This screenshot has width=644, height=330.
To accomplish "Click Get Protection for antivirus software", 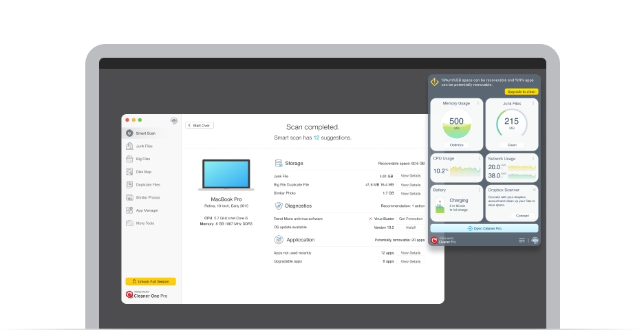I will point(411,219).
